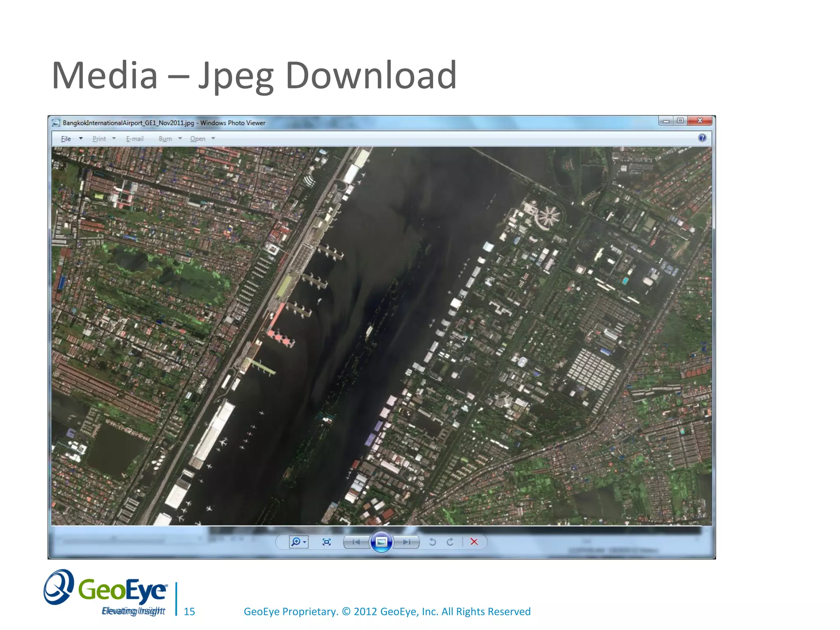Expand the Print dropdown arrow
Screen dimensions: 840x630
pyautogui.click(x=114, y=139)
